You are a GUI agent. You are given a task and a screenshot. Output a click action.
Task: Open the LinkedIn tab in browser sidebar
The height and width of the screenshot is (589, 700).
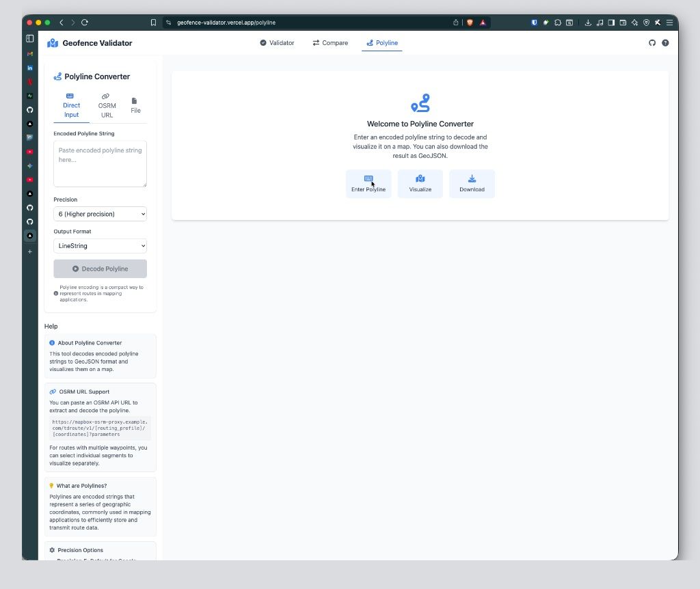click(x=30, y=68)
